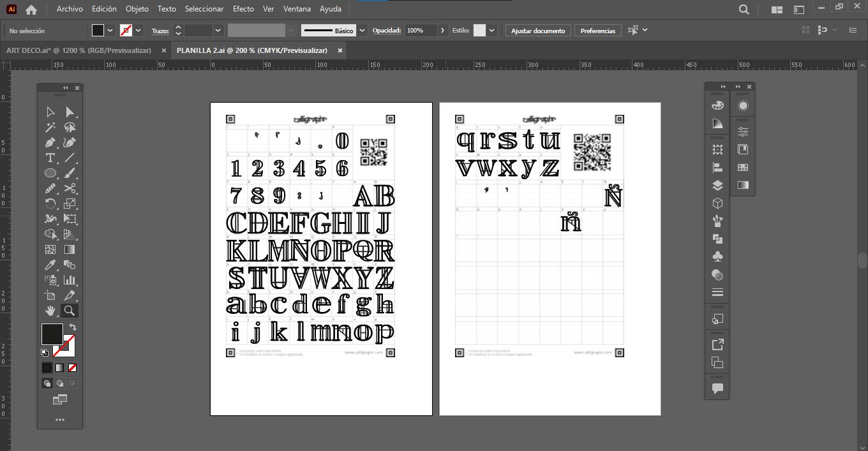Screen dimensions: 868x451
Task: Select the Mesh tool
Action: pos(50,249)
